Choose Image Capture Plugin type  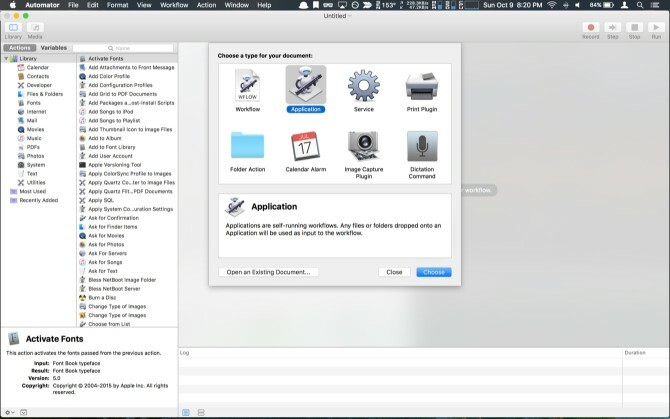tap(364, 155)
